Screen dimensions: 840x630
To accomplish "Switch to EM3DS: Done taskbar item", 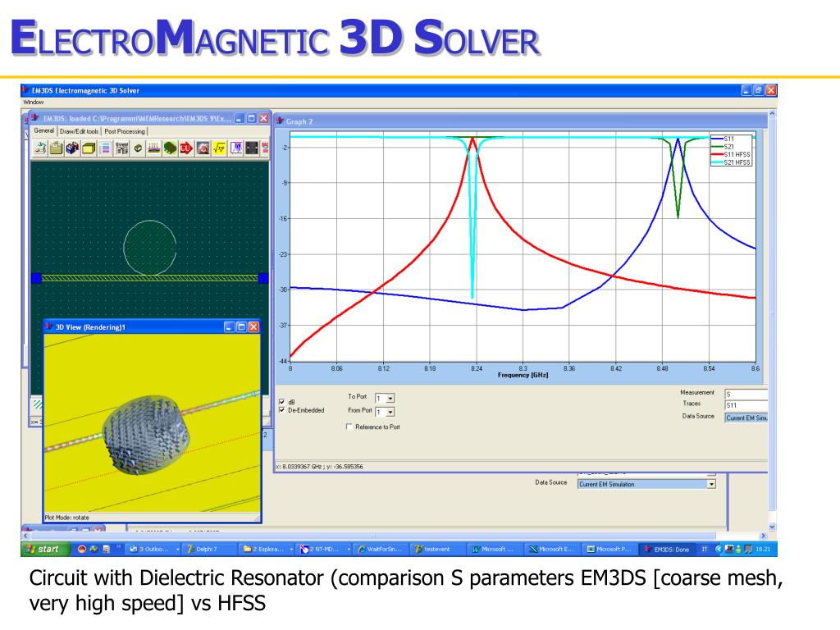I will [x=668, y=549].
